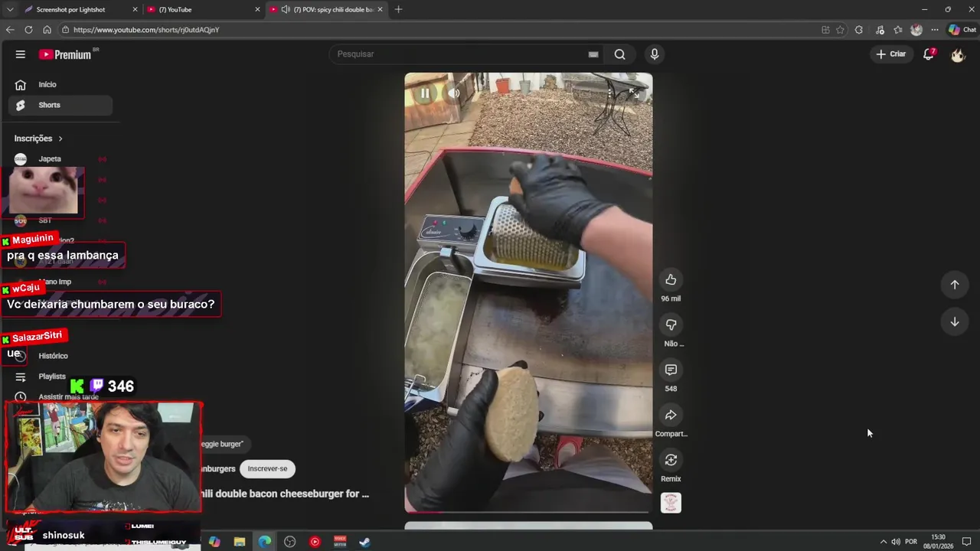Click the Pesquisar search field

point(459,54)
